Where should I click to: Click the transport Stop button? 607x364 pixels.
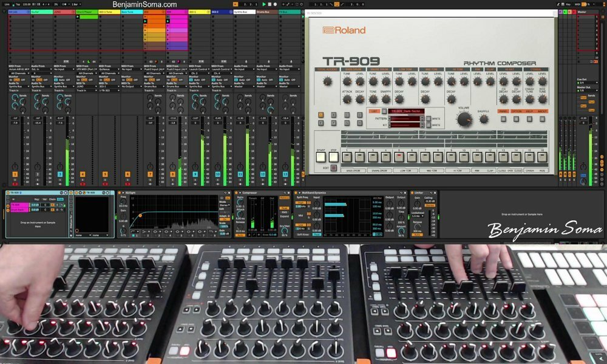click(270, 4)
